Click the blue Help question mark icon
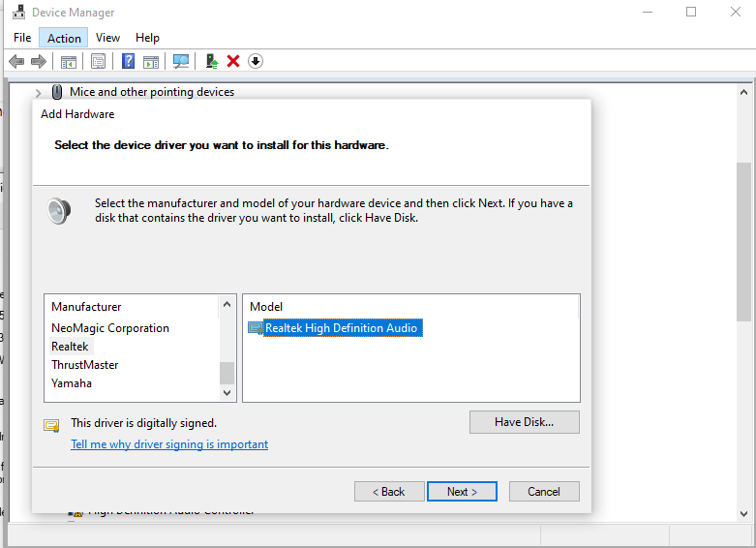 pyautogui.click(x=128, y=61)
